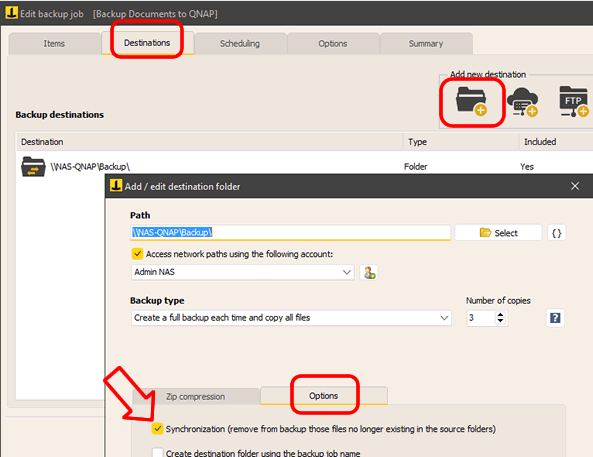Click inside the Path input field
Viewport: 593px width, 457px height.
pyautogui.click(x=290, y=232)
